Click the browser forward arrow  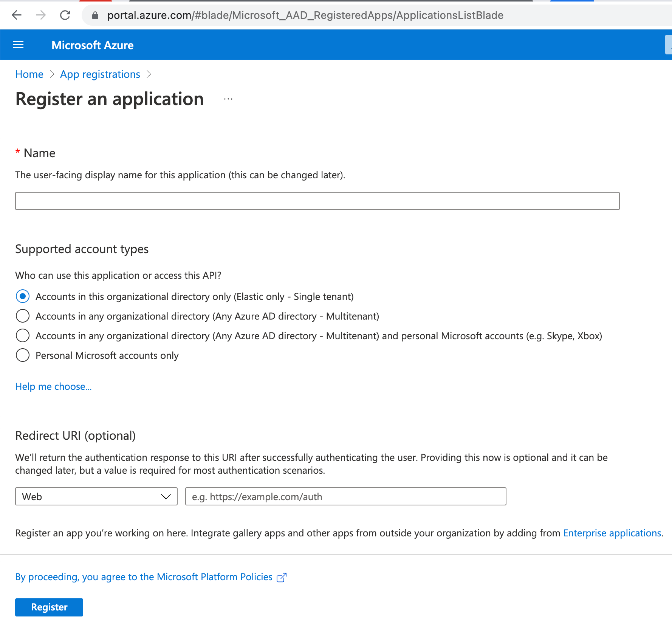pyautogui.click(x=40, y=15)
